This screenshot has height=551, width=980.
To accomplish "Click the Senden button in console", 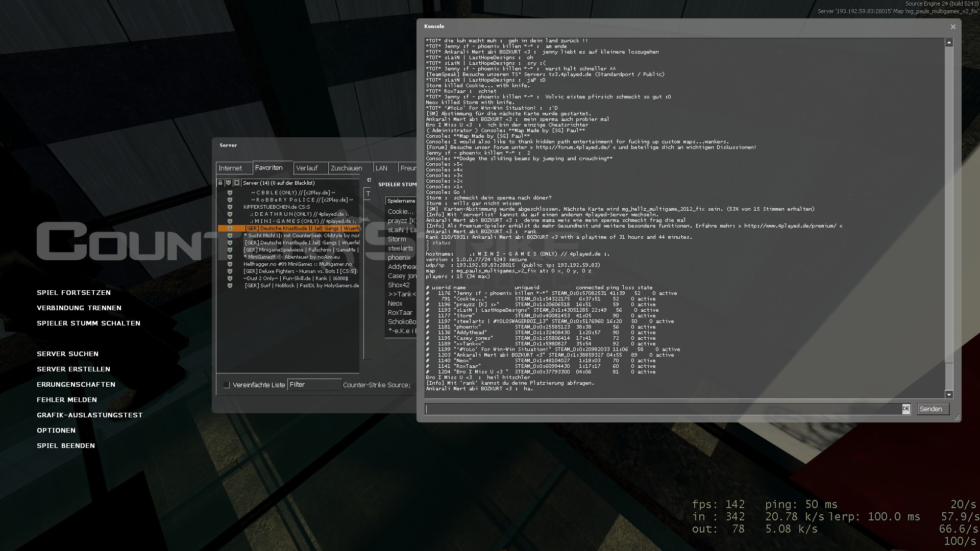I will tap(933, 409).
